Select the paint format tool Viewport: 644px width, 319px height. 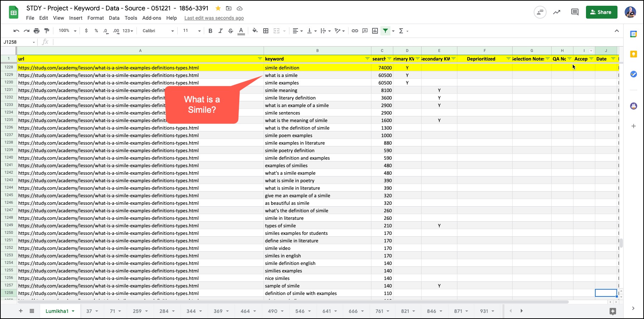47,31
